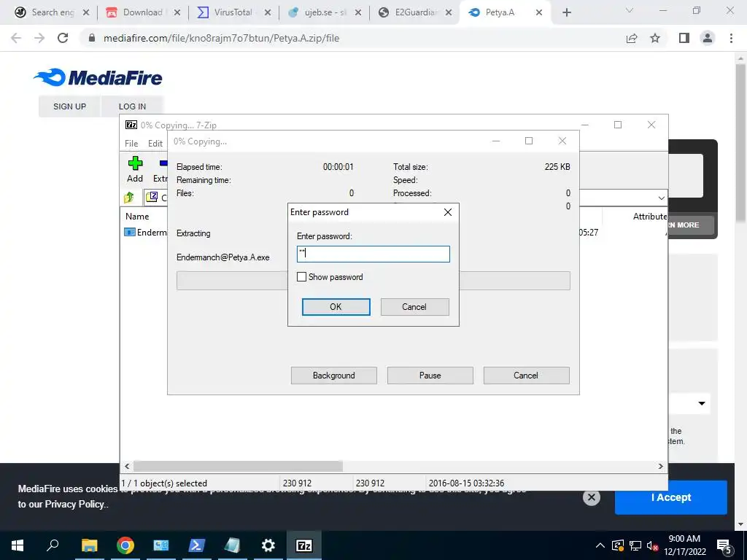Bookmark this page with the star icon

pyautogui.click(x=655, y=38)
